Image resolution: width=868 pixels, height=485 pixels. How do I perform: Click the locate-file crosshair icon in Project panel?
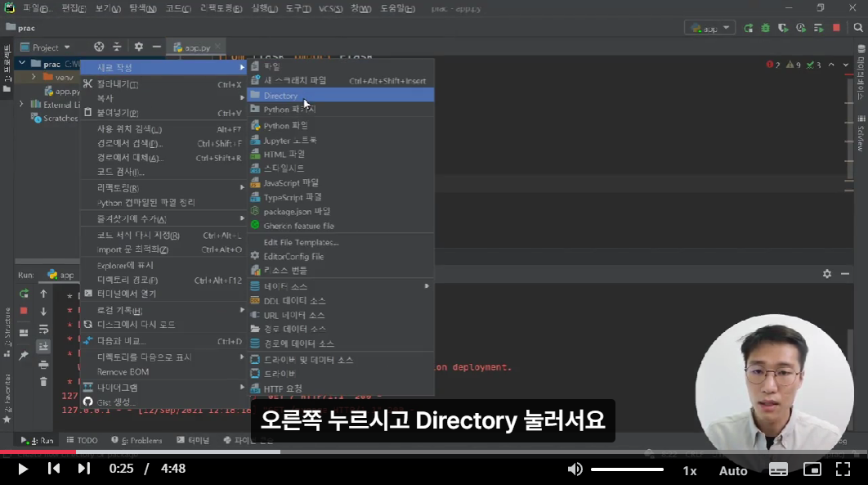point(99,47)
